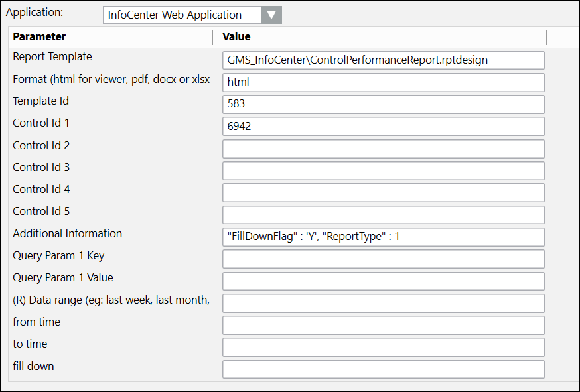Click the empty Control Id 2 field
Image resolution: width=580 pixels, height=392 pixels.
pyautogui.click(x=383, y=149)
